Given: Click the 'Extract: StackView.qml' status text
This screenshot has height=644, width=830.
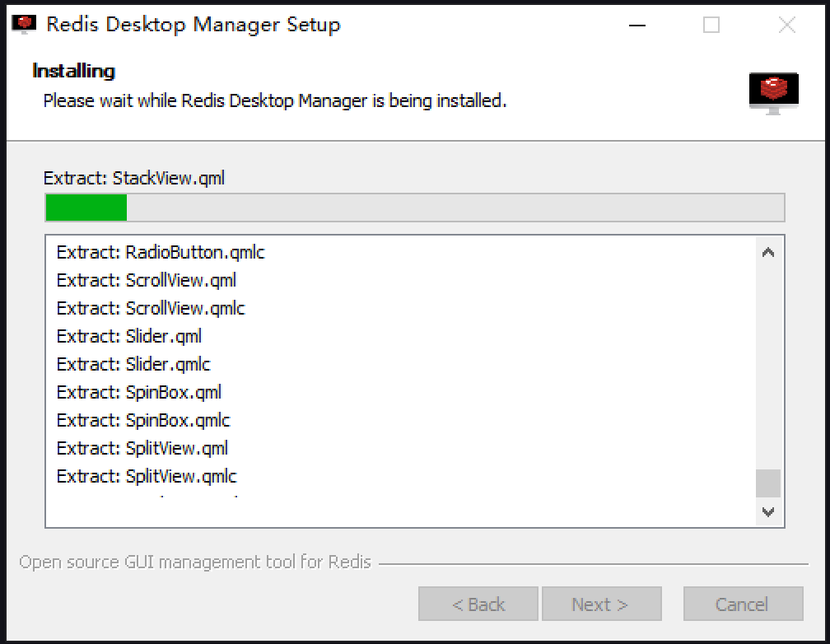Looking at the screenshot, I should point(133,178).
